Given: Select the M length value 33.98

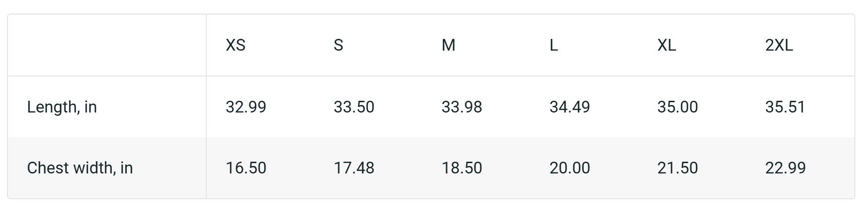Looking at the screenshot, I should tap(462, 107).
